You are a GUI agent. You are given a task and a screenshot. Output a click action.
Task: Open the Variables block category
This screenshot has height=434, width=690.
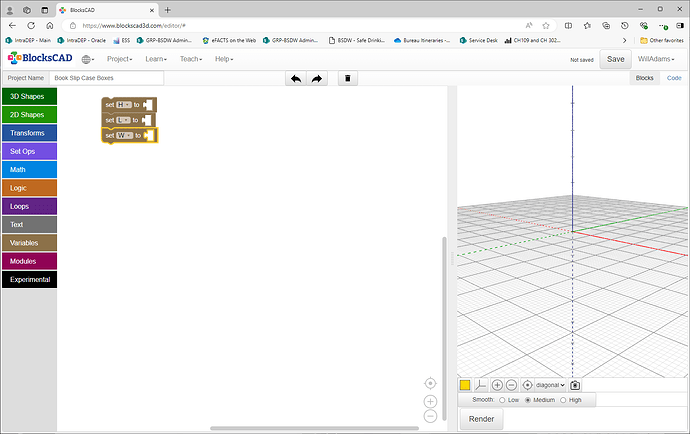pos(29,243)
